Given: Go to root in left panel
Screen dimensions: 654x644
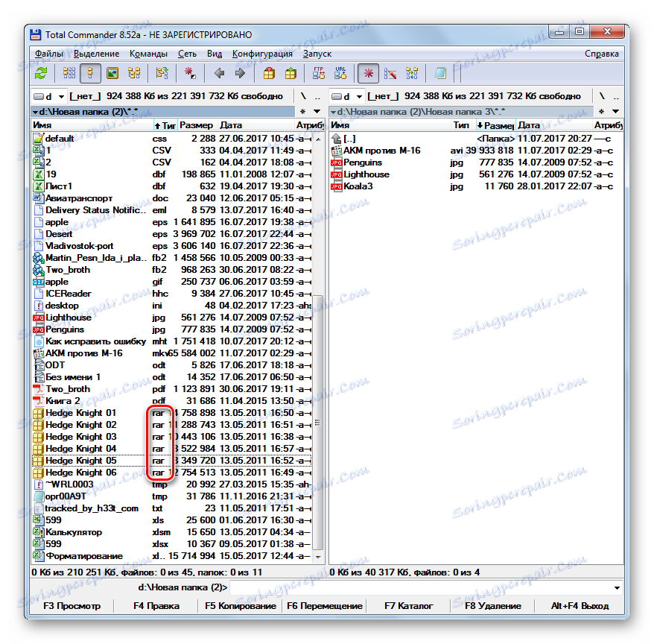Looking at the screenshot, I should (x=304, y=96).
